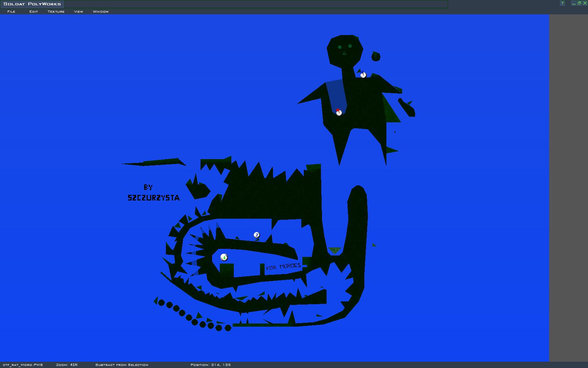Select the red flag marker
588x368 pixels.
click(338, 112)
